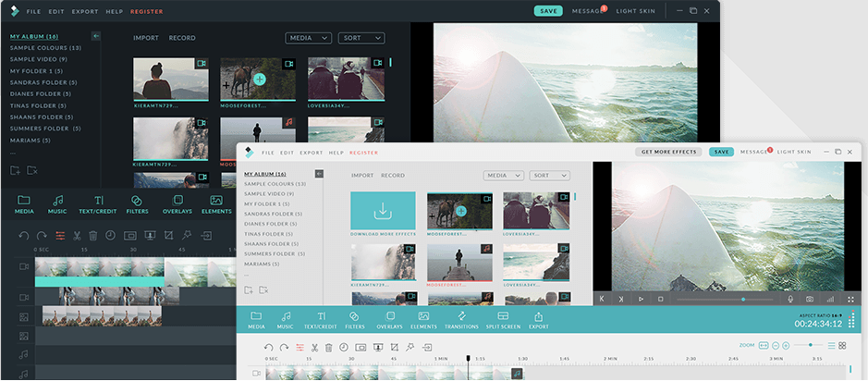The width and height of the screenshot is (868, 381).
Task: Click the trash delete icon in the light window
Action: 328,348
